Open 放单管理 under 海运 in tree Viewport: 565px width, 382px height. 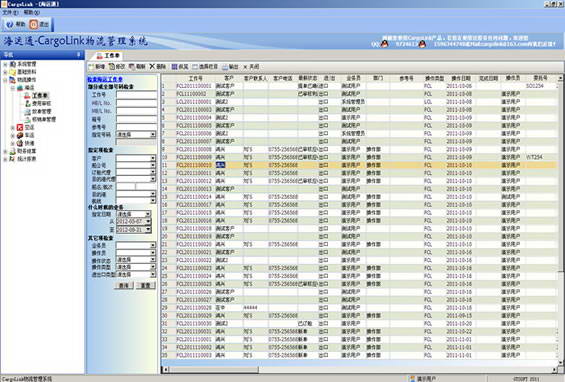point(38,111)
